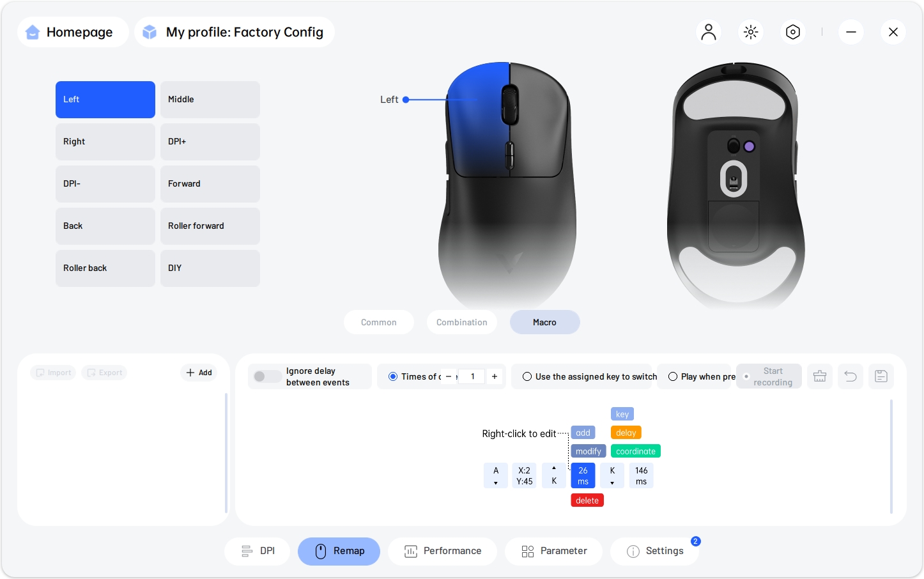Decrease cycle times with minus stepper
Viewport: 924px width, 579px height.
(449, 376)
